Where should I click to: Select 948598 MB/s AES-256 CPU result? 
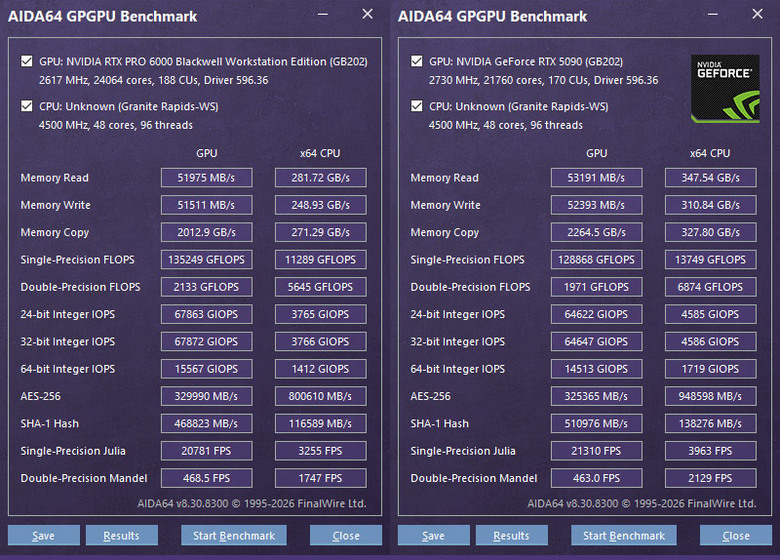(x=710, y=396)
